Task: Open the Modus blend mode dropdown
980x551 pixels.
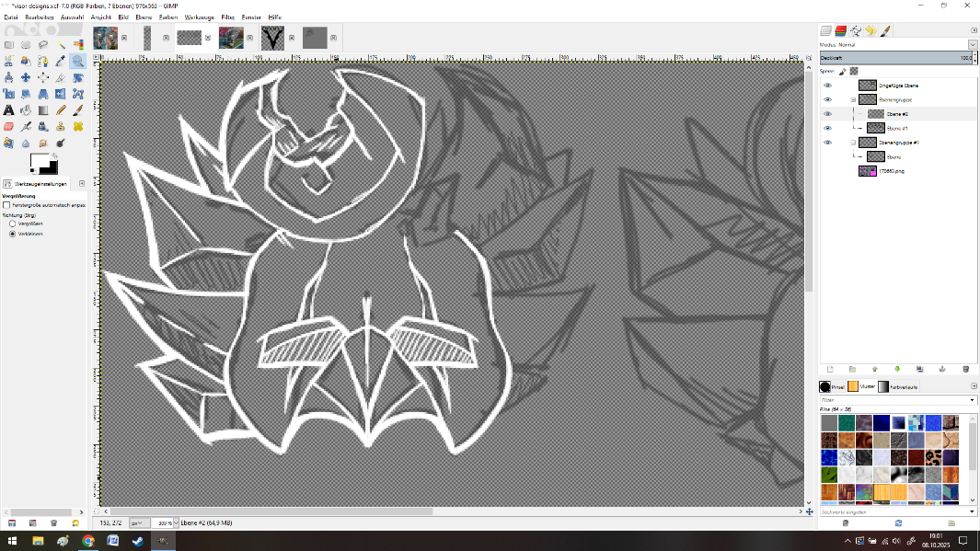Action: (973, 44)
